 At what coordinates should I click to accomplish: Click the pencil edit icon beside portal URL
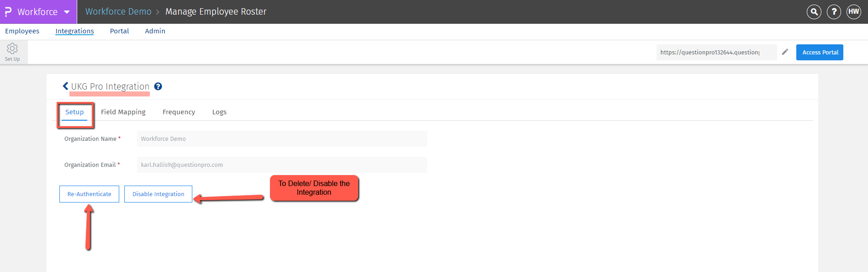tap(785, 52)
